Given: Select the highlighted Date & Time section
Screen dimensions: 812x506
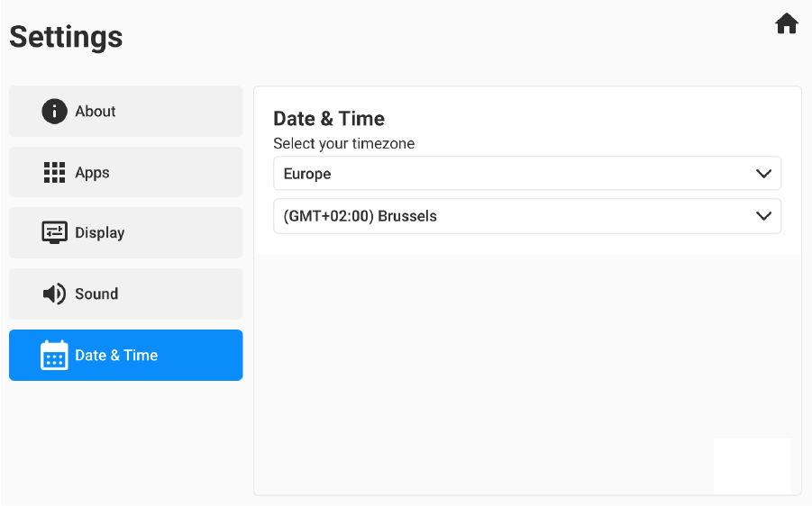Looking at the screenshot, I should 125,356.
